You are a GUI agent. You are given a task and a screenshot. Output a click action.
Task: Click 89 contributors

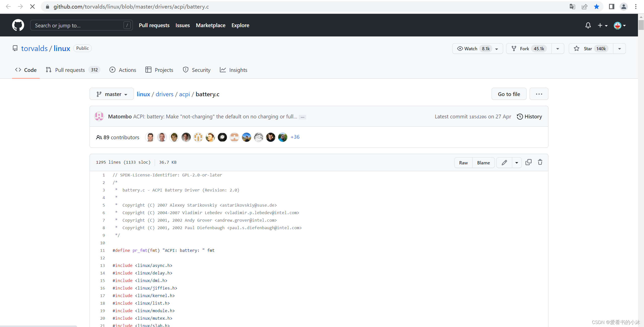[117, 137]
